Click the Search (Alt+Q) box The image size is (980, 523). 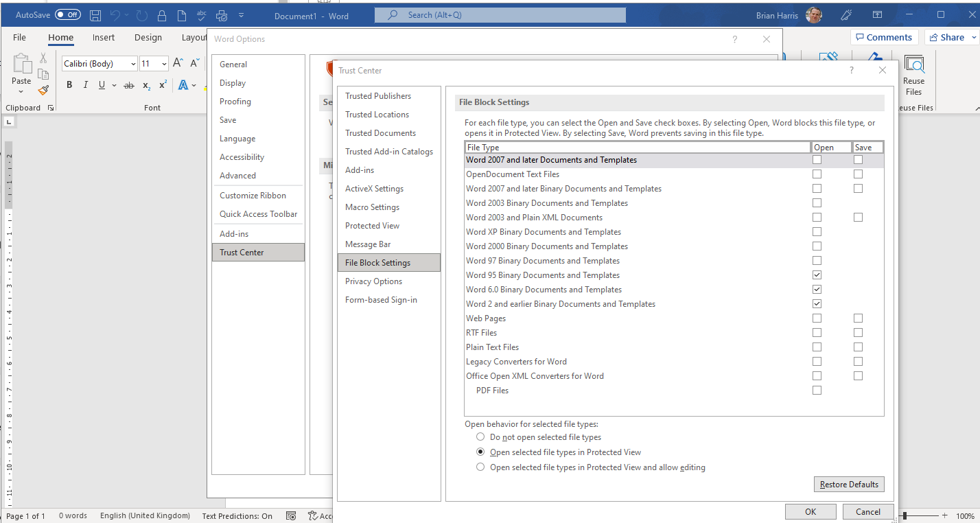(x=500, y=15)
